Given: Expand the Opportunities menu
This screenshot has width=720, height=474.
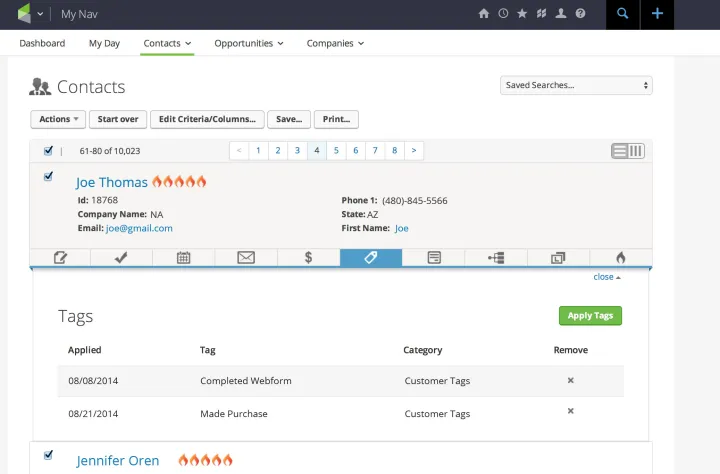Looking at the screenshot, I should coord(249,43).
